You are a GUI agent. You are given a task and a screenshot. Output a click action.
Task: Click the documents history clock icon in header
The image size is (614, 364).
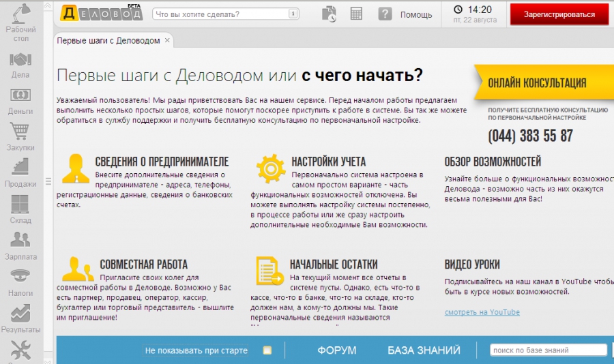tap(329, 14)
